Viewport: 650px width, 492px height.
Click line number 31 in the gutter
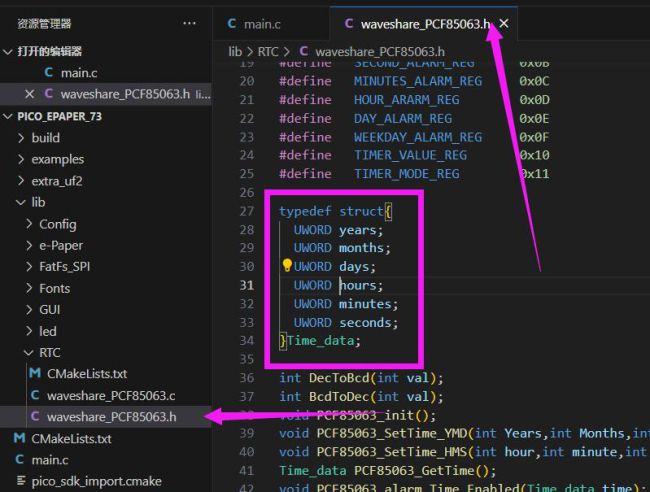click(x=247, y=285)
